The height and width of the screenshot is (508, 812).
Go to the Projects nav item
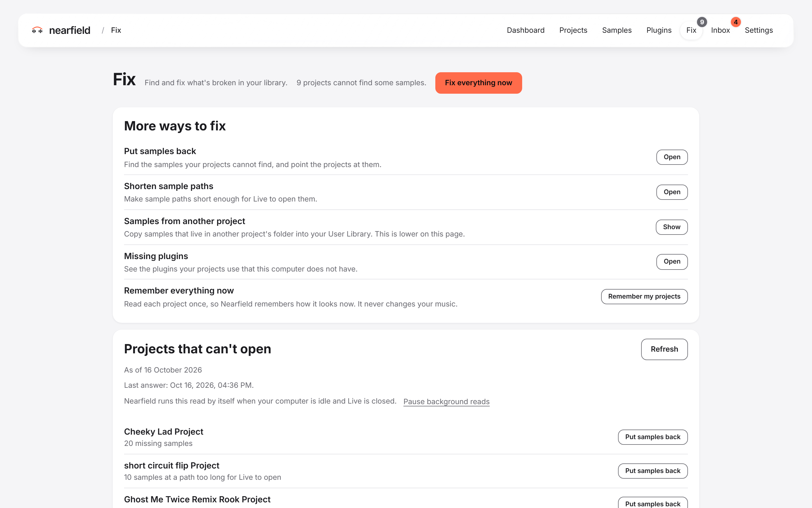(573, 30)
